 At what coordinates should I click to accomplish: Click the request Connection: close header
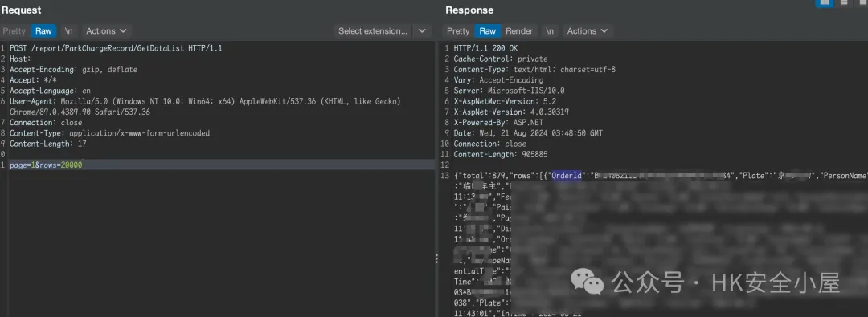pyautogui.click(x=45, y=123)
